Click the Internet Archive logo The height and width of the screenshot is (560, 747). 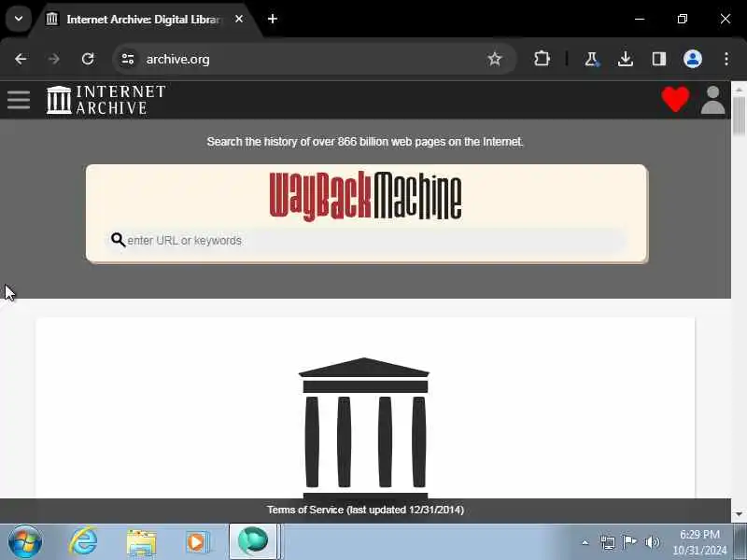[106, 100]
